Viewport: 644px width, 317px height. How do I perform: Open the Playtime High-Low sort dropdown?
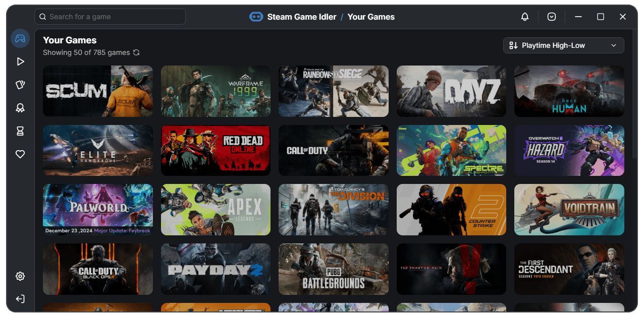click(x=564, y=45)
